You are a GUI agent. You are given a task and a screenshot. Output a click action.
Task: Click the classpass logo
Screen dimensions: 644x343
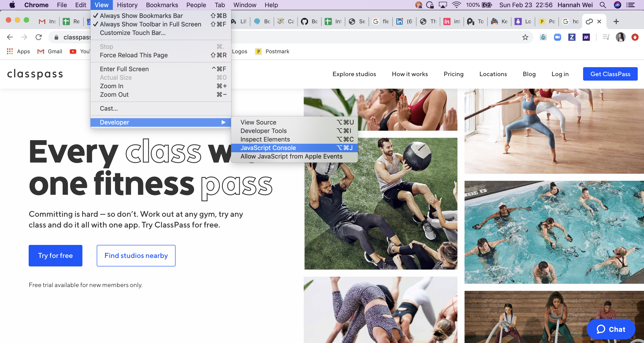click(x=35, y=74)
